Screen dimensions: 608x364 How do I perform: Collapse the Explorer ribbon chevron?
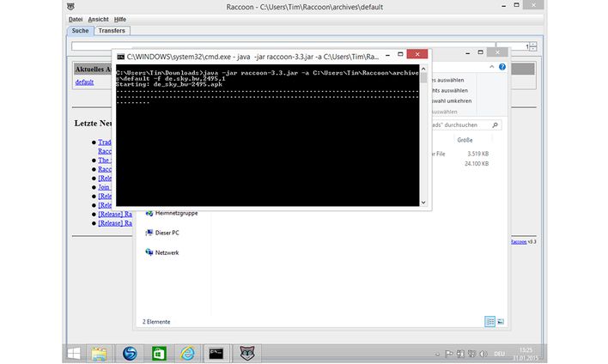click(492, 67)
